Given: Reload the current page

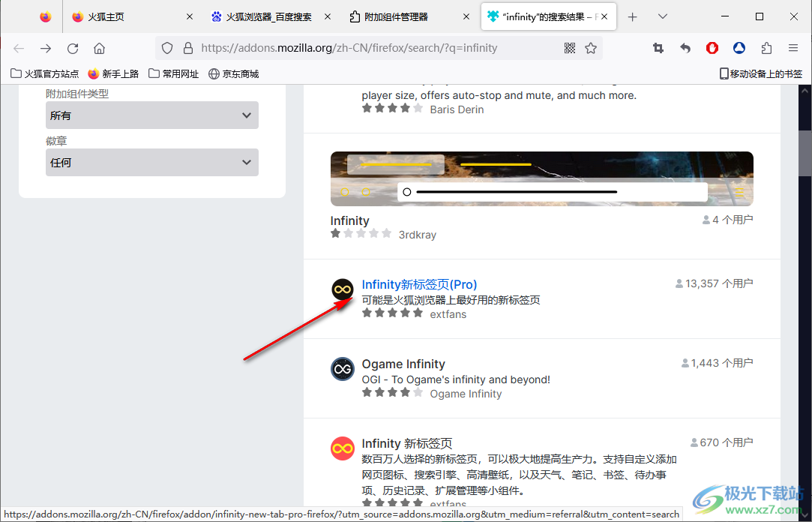Looking at the screenshot, I should (73, 48).
